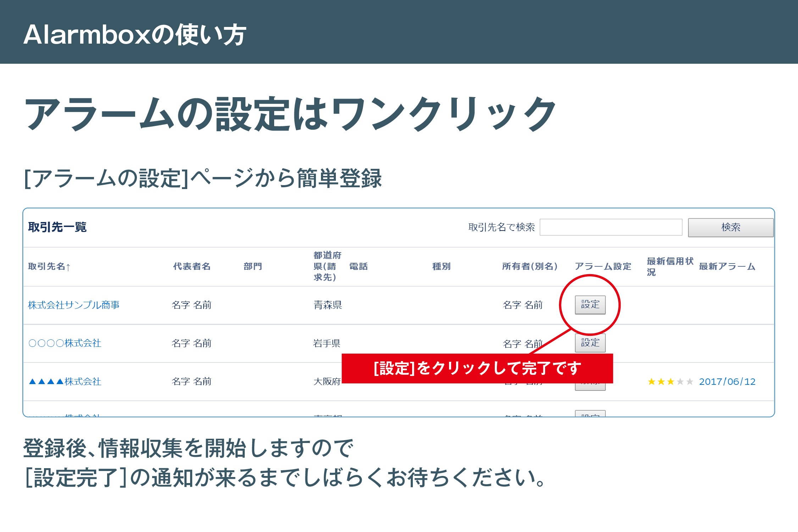This screenshot has height=532, width=798.
Task: Click the 代表者名 column header
Action: click(x=192, y=267)
